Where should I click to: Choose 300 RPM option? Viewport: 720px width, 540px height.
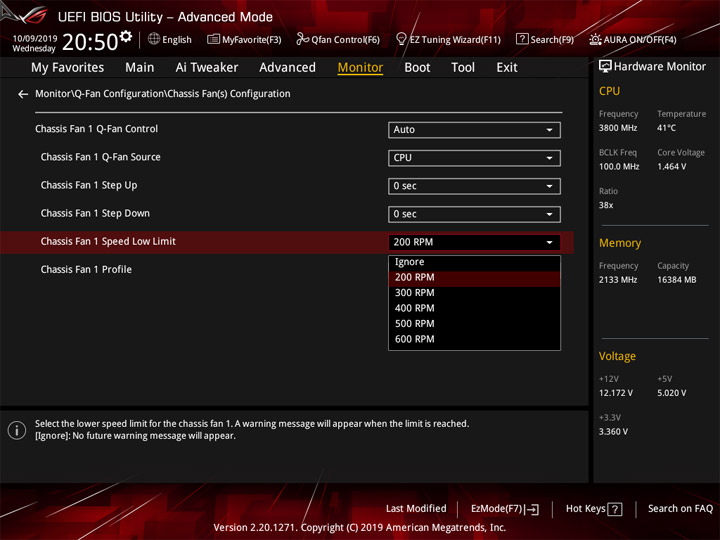[474, 293]
